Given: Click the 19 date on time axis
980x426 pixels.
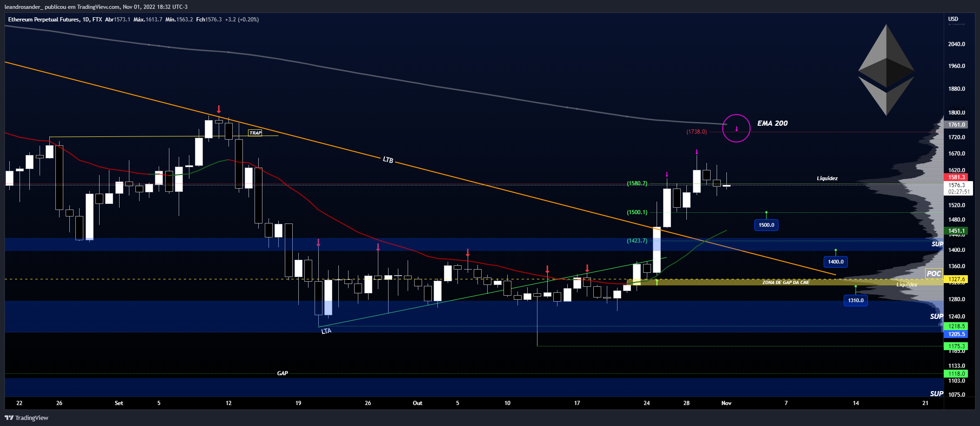Looking at the screenshot, I should 298,403.
